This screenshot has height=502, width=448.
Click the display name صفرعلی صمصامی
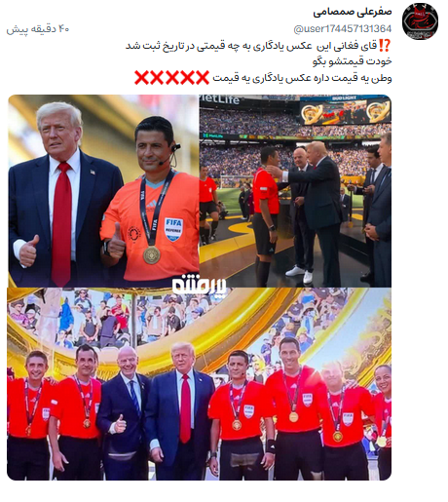point(353,13)
